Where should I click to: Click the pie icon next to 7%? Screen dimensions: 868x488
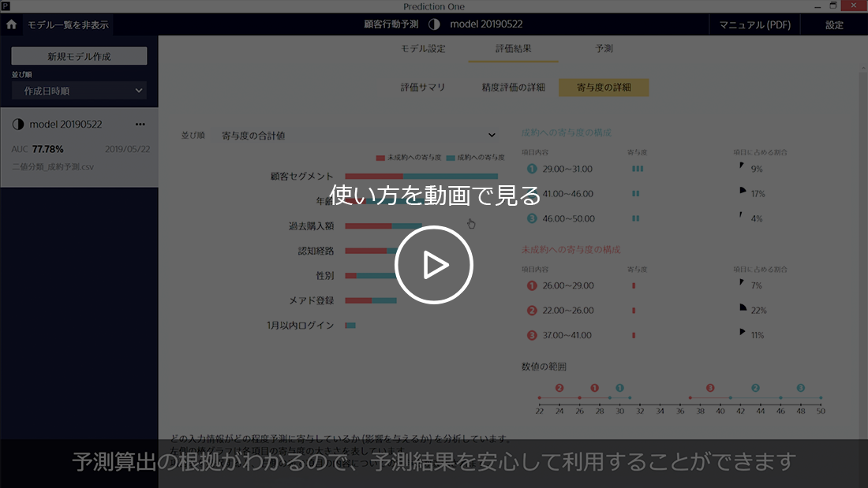742,282
